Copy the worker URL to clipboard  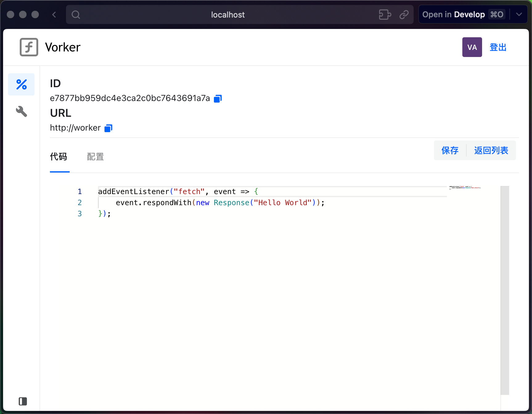(108, 128)
